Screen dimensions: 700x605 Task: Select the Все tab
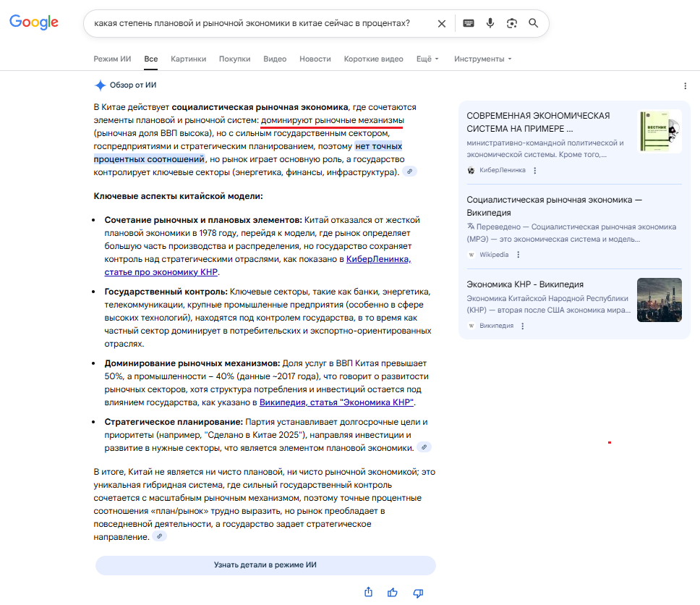(x=151, y=59)
